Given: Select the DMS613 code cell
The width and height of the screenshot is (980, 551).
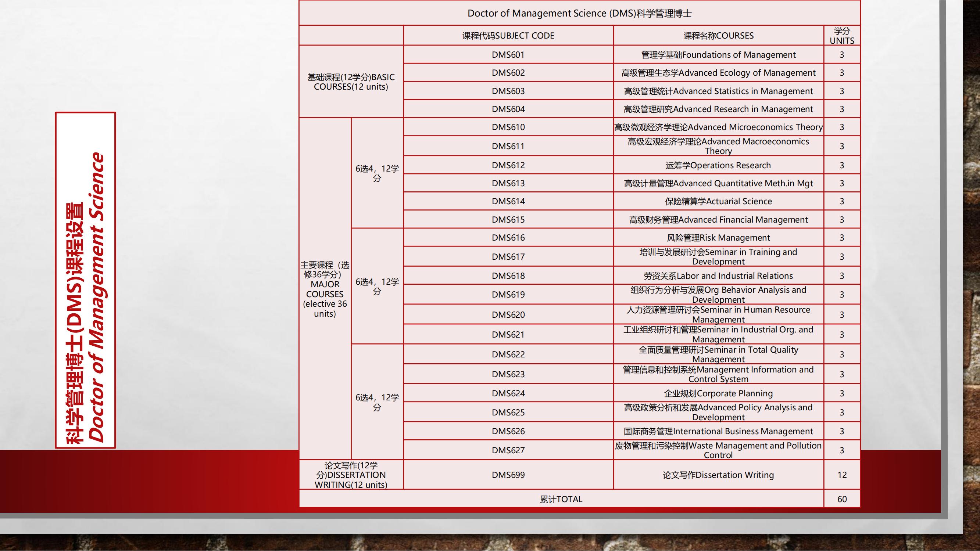Looking at the screenshot, I should (x=508, y=183).
